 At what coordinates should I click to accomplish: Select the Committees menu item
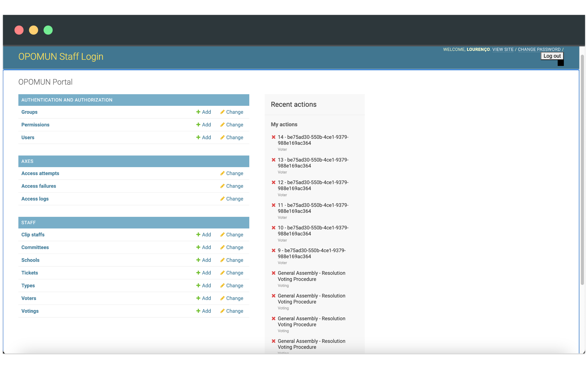pyautogui.click(x=35, y=247)
